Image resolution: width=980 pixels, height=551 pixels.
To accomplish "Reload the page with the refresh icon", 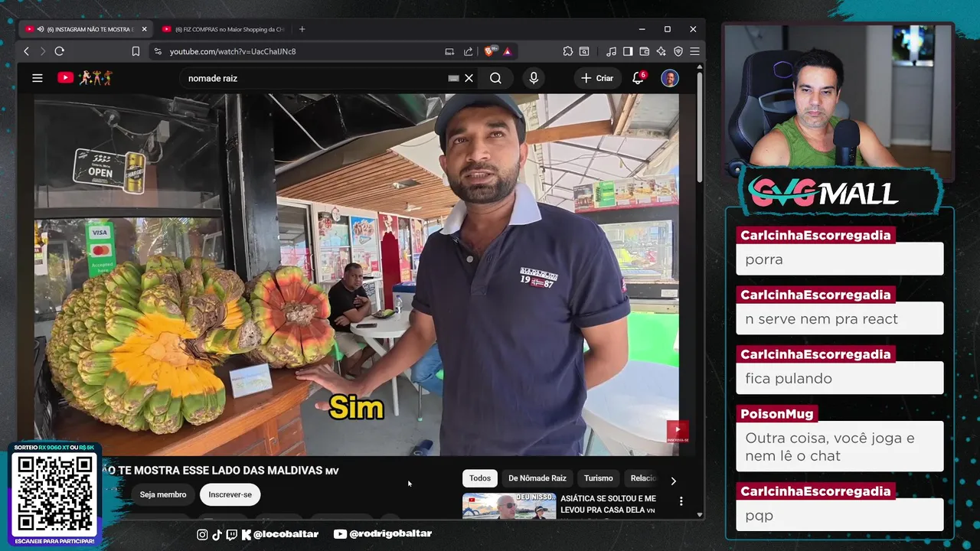I will 59,51.
